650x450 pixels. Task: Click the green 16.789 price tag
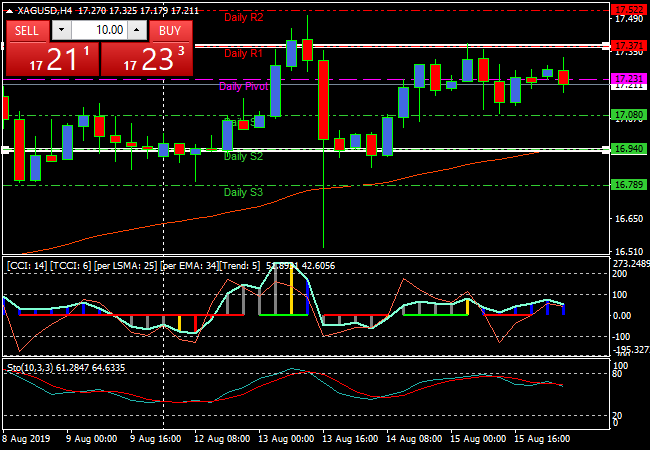pyautogui.click(x=628, y=185)
